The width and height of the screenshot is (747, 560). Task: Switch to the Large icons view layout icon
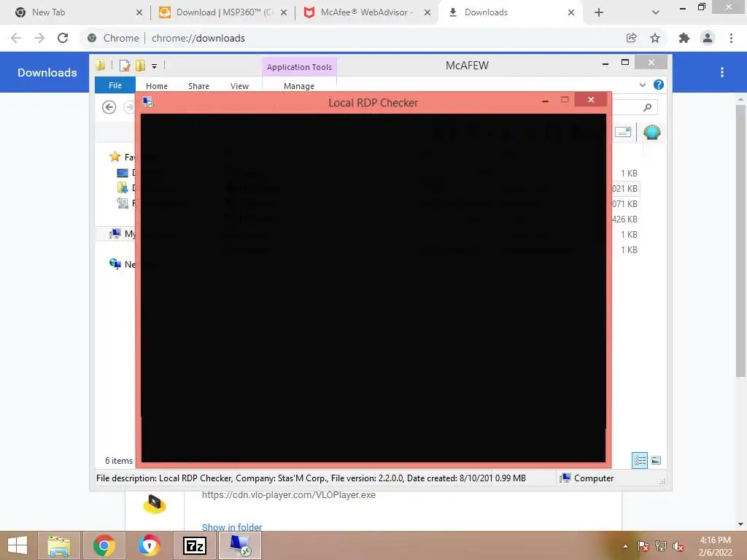point(656,460)
